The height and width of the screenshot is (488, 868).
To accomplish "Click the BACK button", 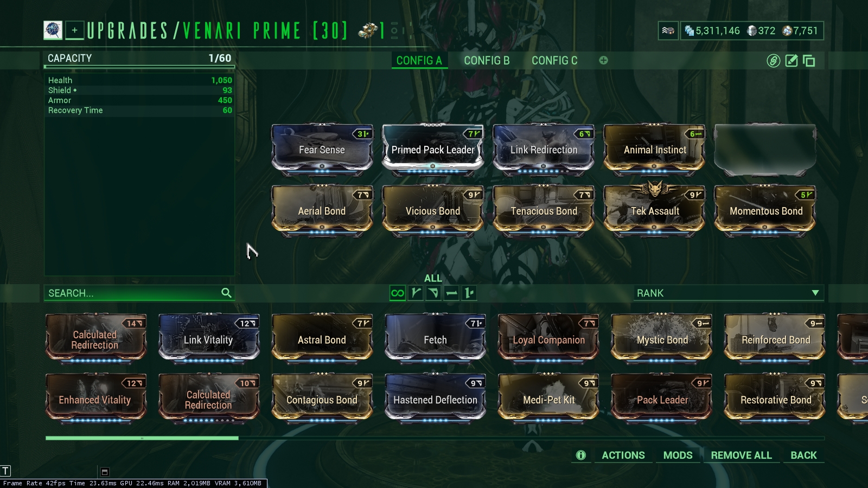I will point(803,455).
